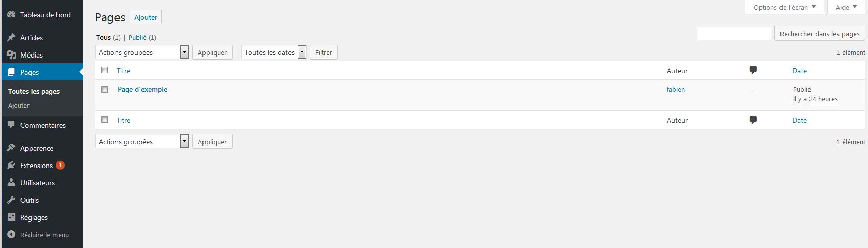
Task: Click inside the pages search field
Action: [734, 34]
